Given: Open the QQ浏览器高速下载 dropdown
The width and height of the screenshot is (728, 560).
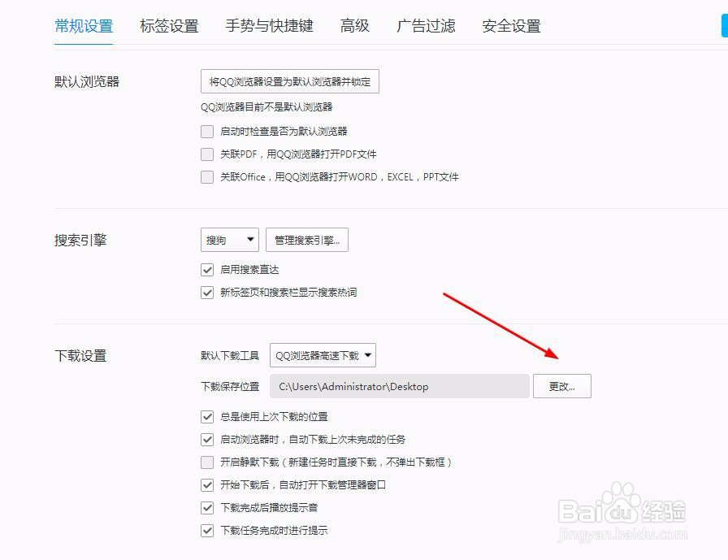Looking at the screenshot, I should [323, 355].
